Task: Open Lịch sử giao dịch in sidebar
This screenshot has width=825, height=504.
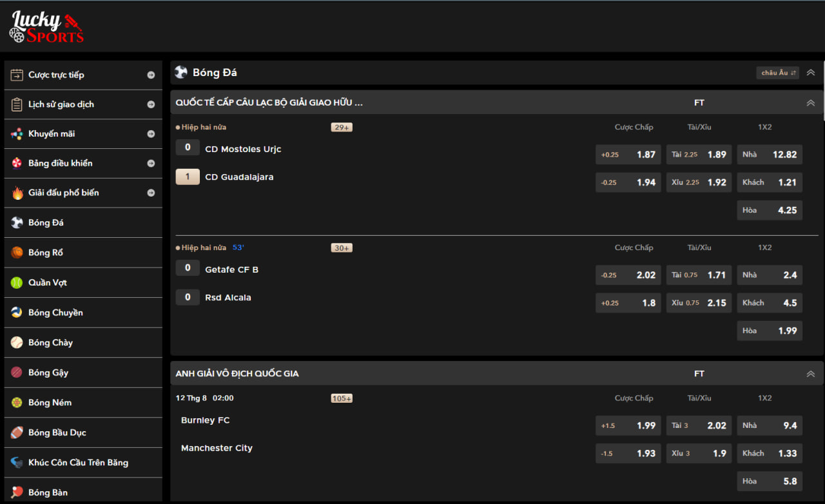Action: point(82,104)
